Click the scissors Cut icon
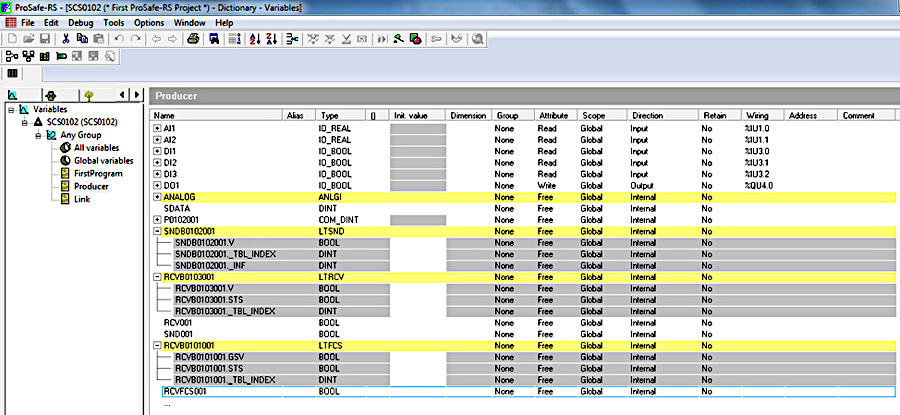This screenshot has width=900, height=415. (65, 39)
